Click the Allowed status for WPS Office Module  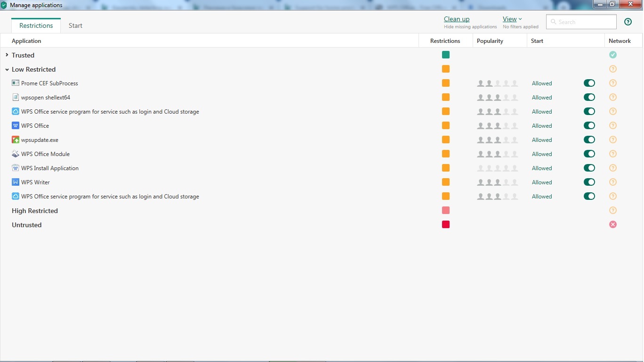tap(542, 154)
